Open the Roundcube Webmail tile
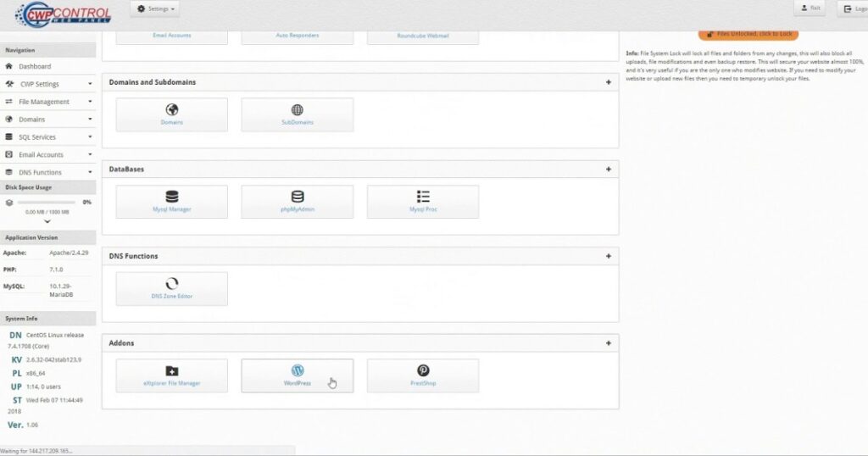Screen dimensions: 868x456 423,36
